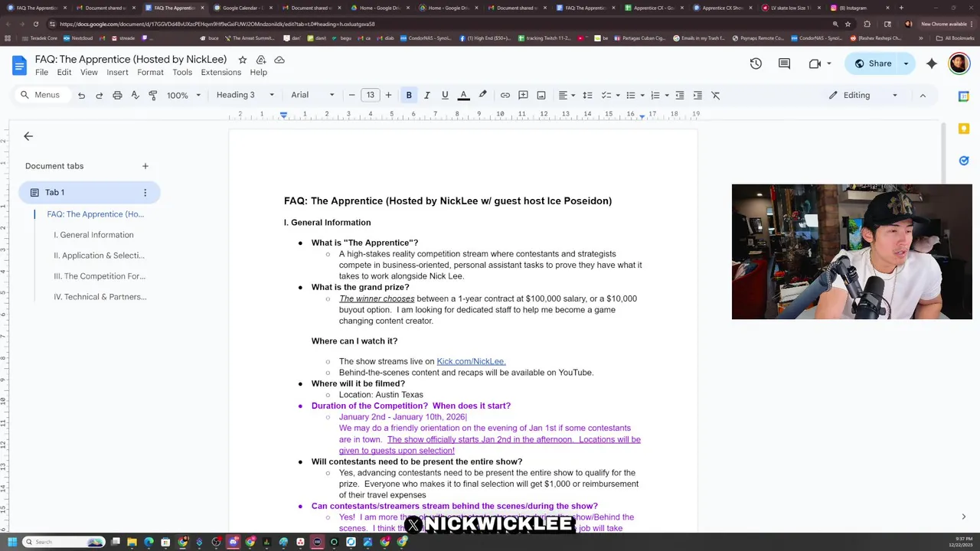Open the numbered list options arrow

tap(667, 95)
